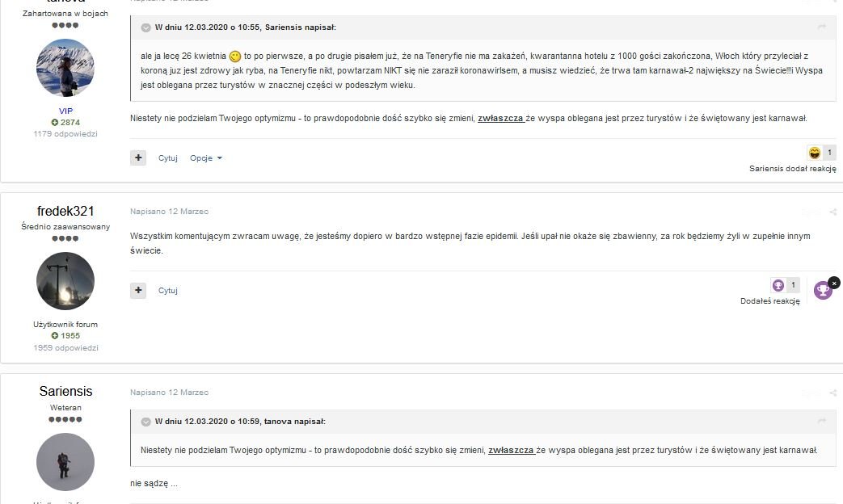This screenshot has height=504, width=843.
Task: Open the Opcje dropdown menu
Action: tap(206, 158)
